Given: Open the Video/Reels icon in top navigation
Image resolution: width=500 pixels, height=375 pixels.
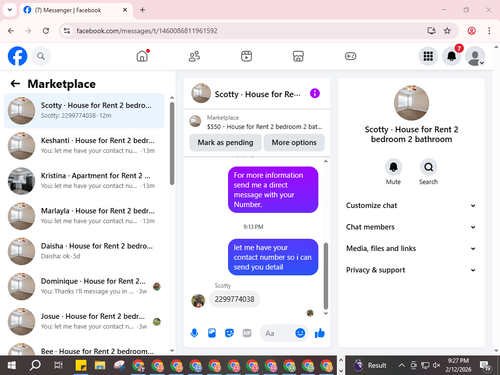Looking at the screenshot, I should (246, 56).
